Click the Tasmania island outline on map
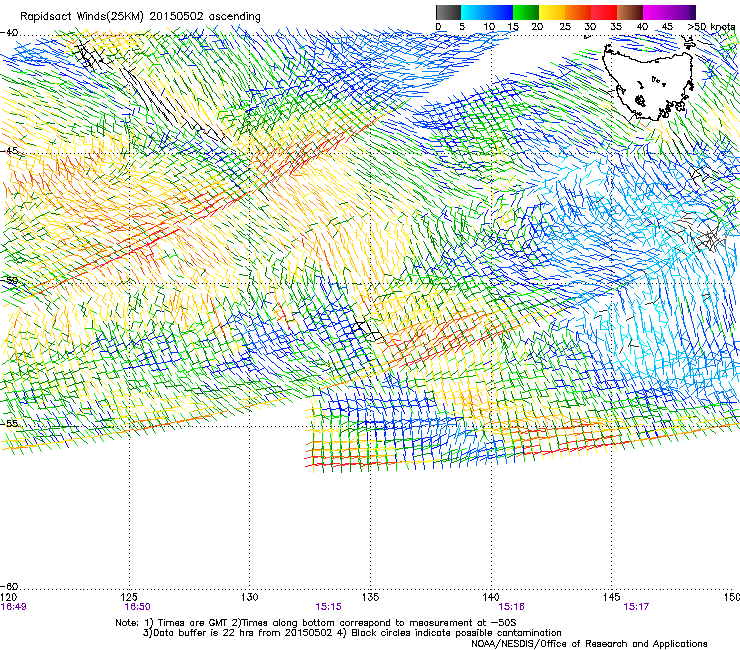Viewport: 740px width, 650px height. (649, 81)
